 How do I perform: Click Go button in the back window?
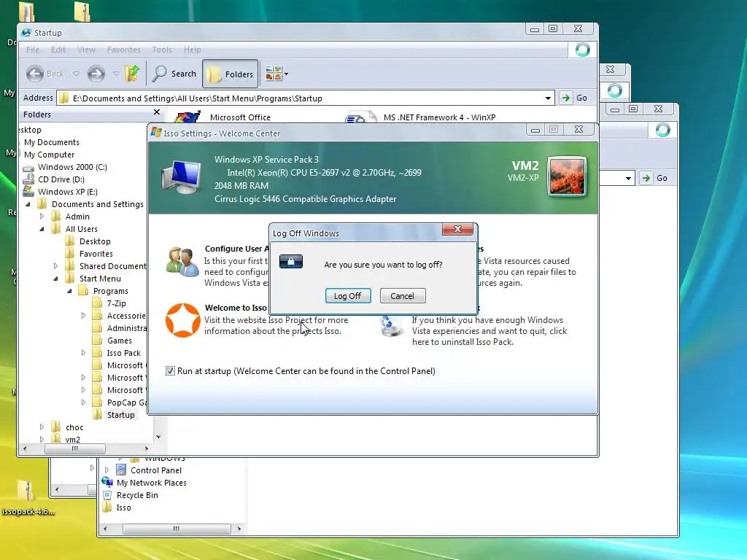(654, 178)
